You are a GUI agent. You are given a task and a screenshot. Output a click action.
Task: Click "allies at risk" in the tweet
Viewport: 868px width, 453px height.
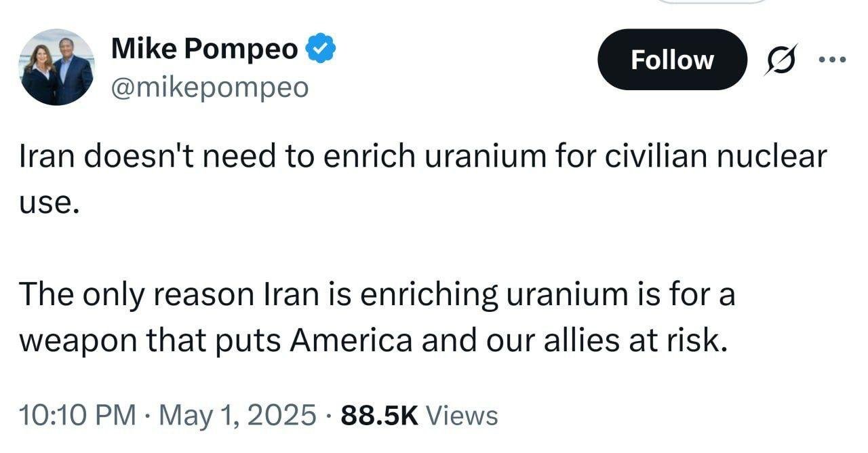650,340
